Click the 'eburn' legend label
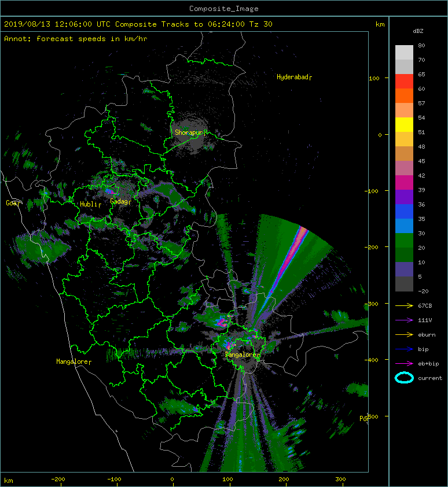 [427, 335]
